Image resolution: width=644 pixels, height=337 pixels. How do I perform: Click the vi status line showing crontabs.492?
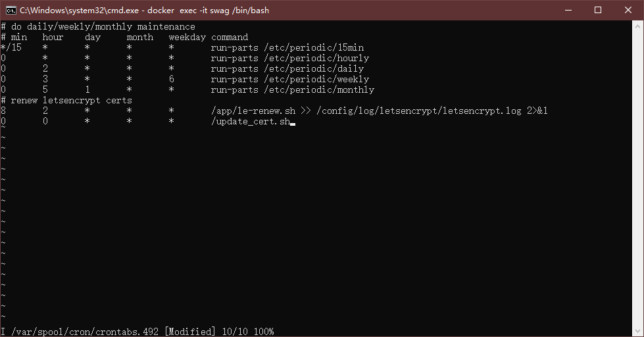137,331
